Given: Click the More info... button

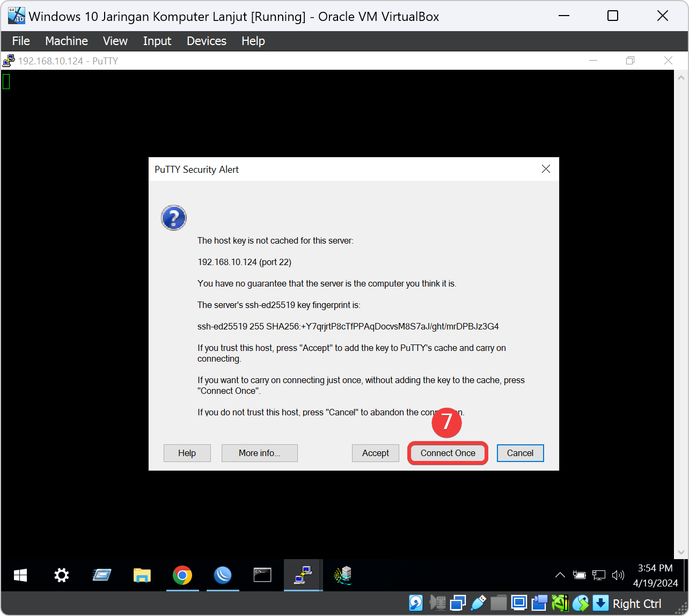Looking at the screenshot, I should pos(259,453).
